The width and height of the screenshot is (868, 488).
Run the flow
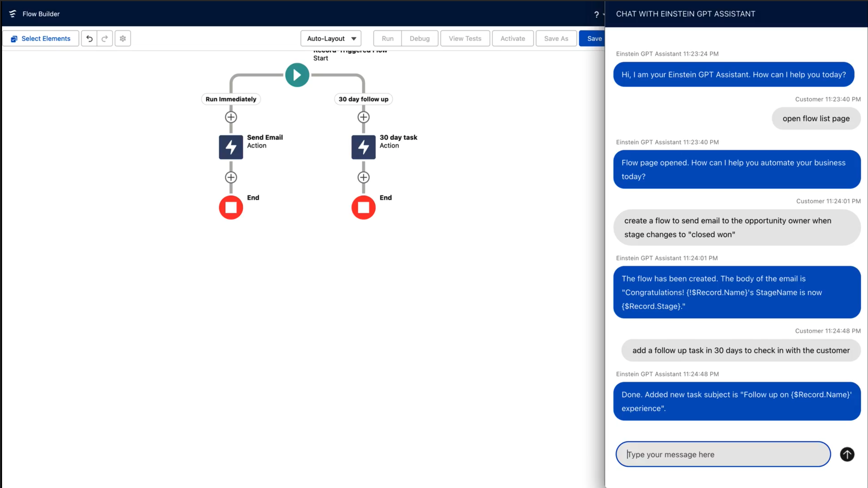pos(387,38)
